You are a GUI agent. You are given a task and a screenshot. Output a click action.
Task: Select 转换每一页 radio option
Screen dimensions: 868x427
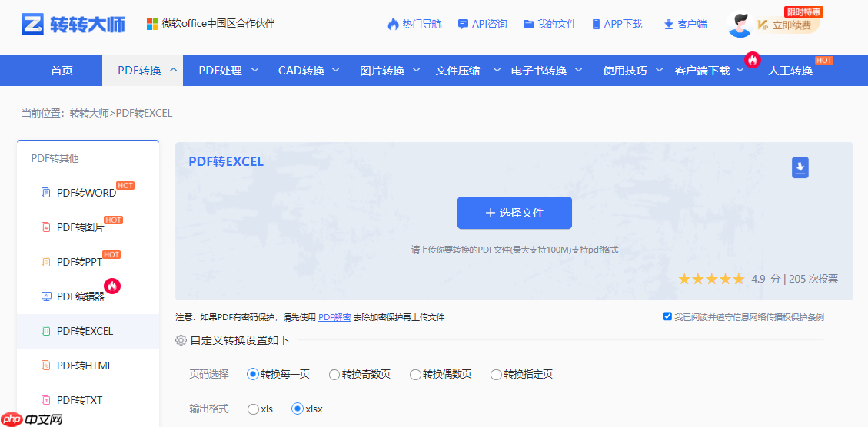tap(252, 375)
